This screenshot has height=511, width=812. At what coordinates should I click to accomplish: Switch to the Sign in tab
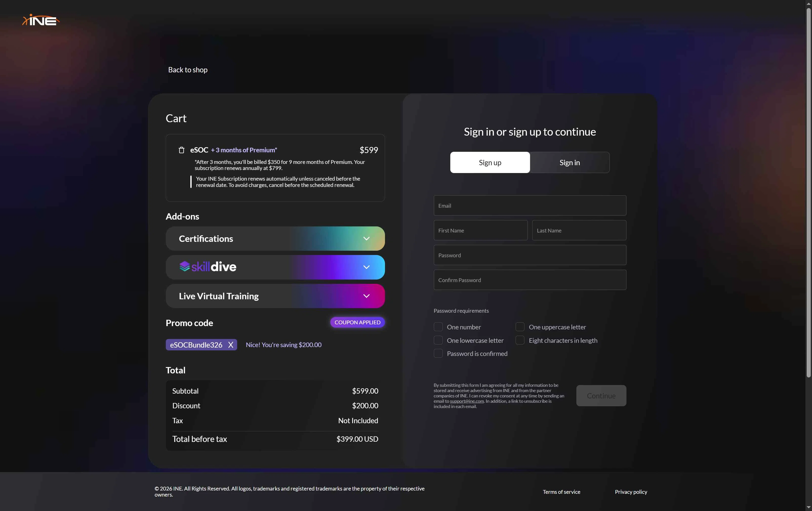(569, 162)
